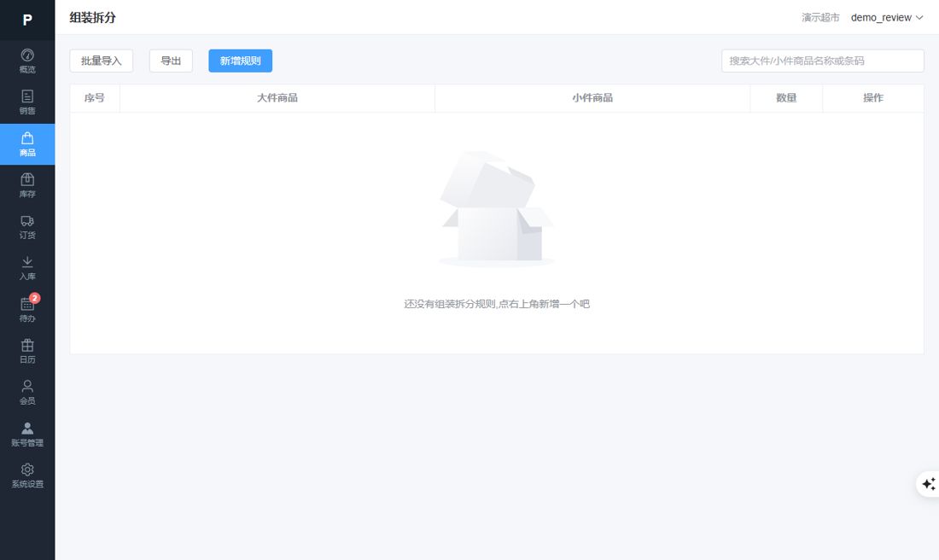Click the red 2 notification badge
Image resolution: width=939 pixels, height=560 pixels.
point(35,298)
